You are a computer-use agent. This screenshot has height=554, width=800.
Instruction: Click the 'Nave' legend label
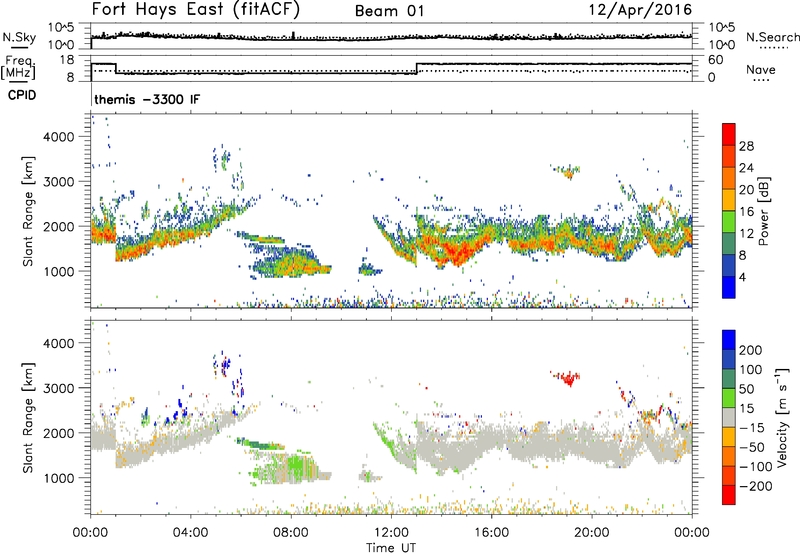click(x=761, y=69)
